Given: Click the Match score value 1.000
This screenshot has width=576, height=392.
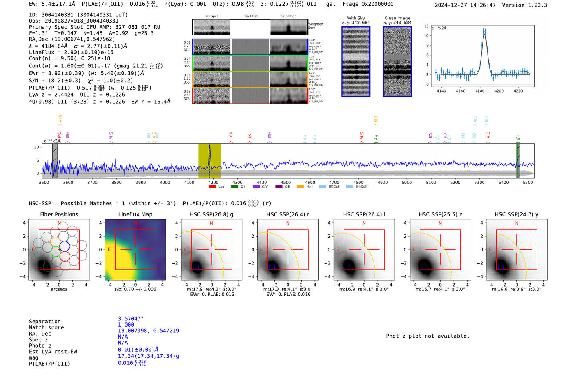Looking at the screenshot, I should point(126,325).
